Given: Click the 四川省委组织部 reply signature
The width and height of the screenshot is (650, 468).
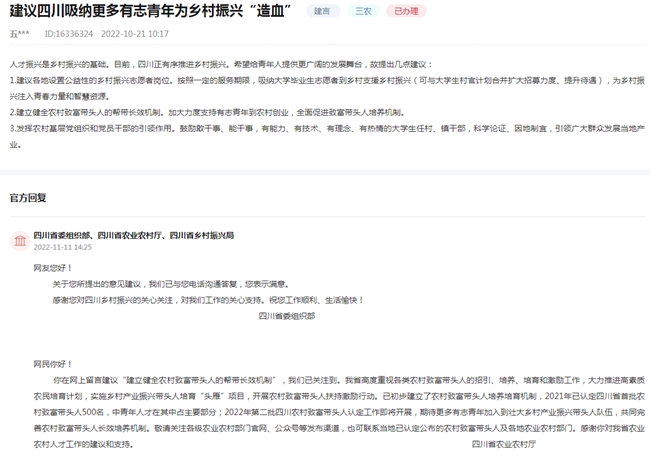Looking at the screenshot, I should [287, 316].
